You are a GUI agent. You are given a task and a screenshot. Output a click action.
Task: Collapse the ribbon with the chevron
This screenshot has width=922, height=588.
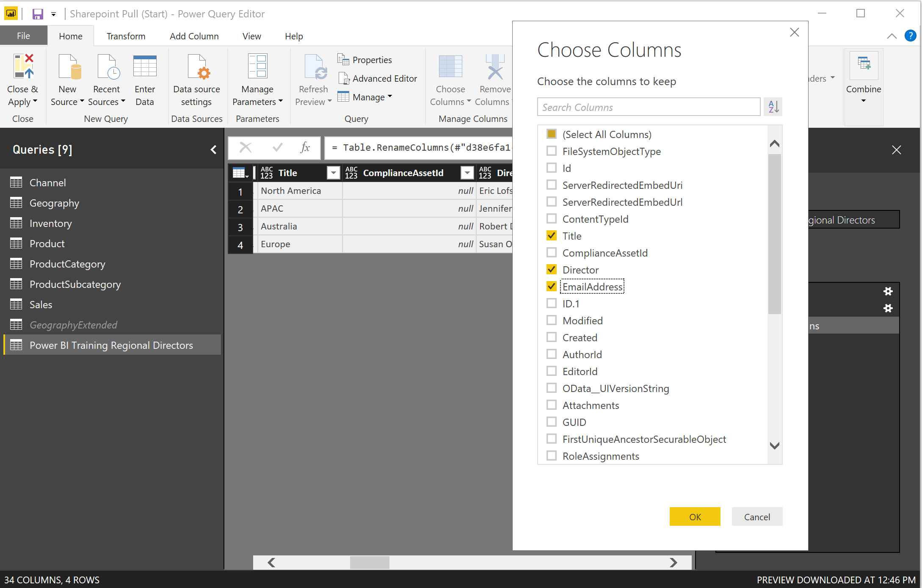pyautogui.click(x=892, y=36)
